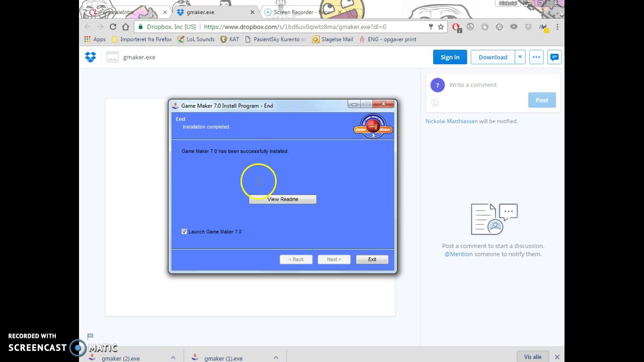Viewport: 644px width, 362px height.
Task: Open the Chrome three-dot menu
Action: coord(557,27)
